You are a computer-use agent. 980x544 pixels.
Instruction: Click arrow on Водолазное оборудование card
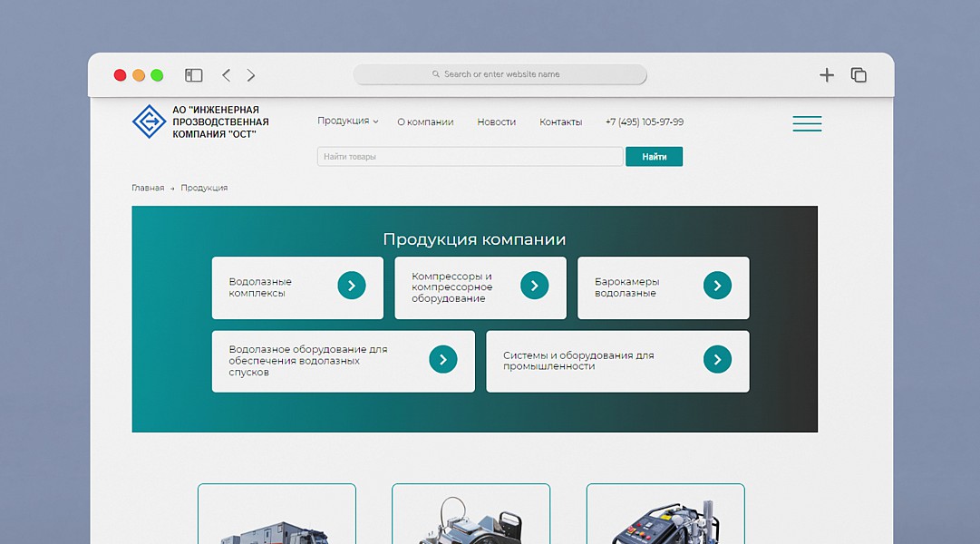tap(442, 360)
